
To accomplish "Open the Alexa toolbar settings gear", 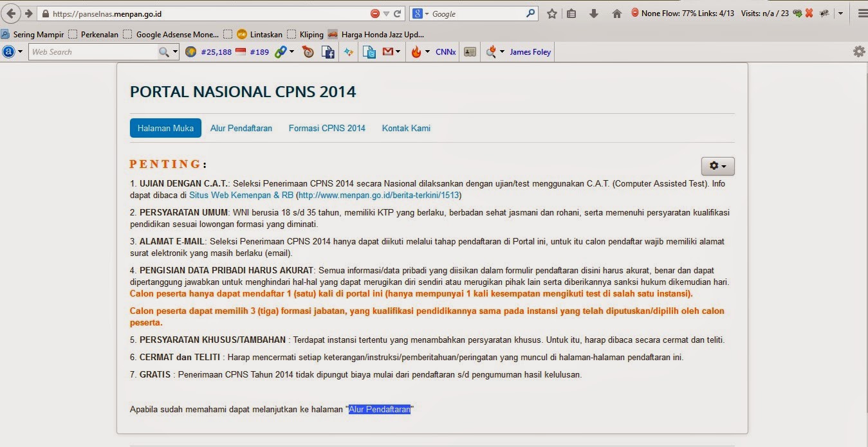I will coord(859,52).
